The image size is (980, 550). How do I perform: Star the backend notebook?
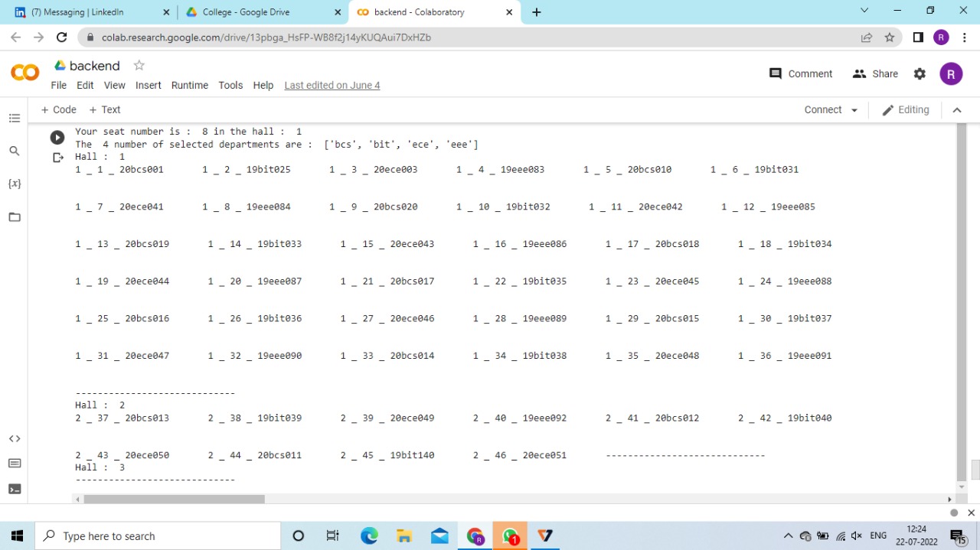[139, 66]
